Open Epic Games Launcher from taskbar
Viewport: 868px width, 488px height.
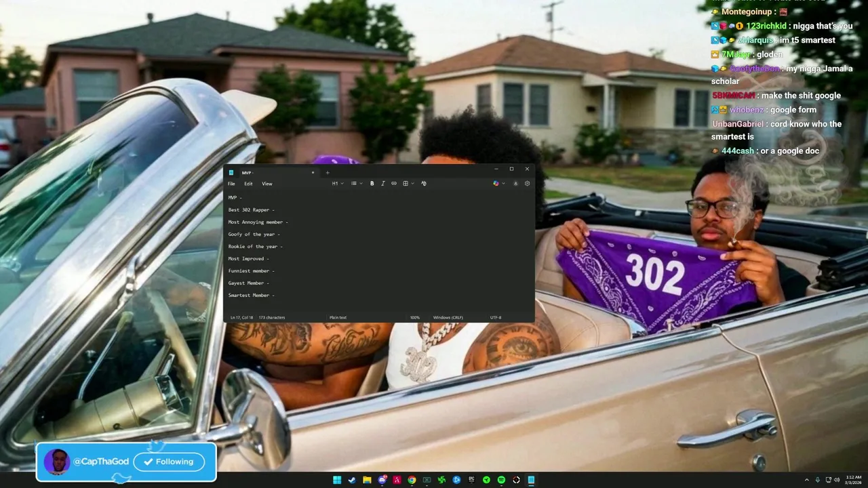[471, 479]
